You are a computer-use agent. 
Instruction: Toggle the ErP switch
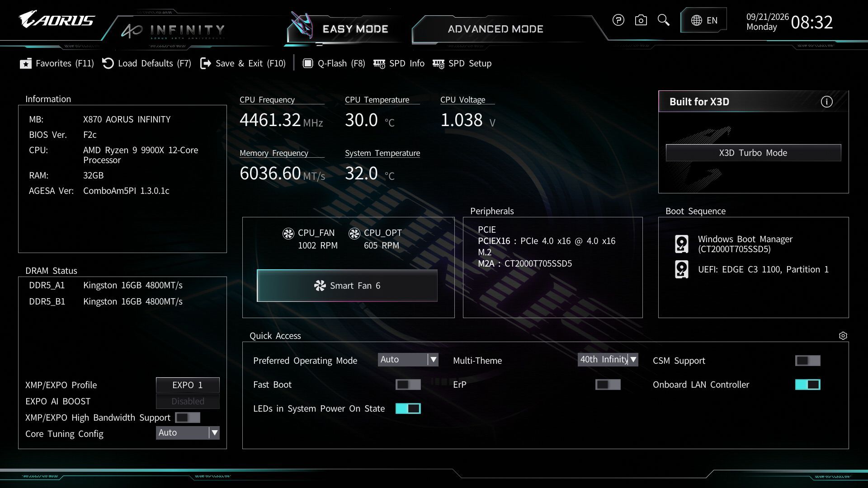pos(608,385)
